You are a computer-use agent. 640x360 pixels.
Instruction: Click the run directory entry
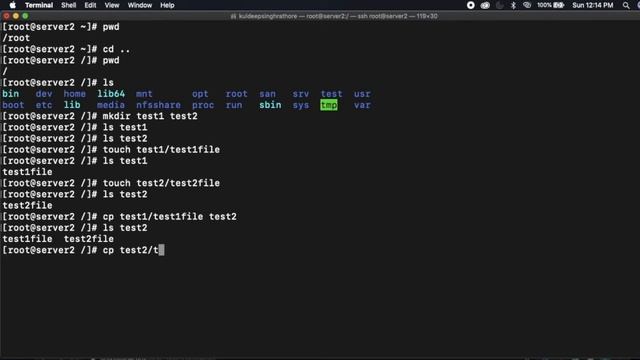click(x=234, y=105)
